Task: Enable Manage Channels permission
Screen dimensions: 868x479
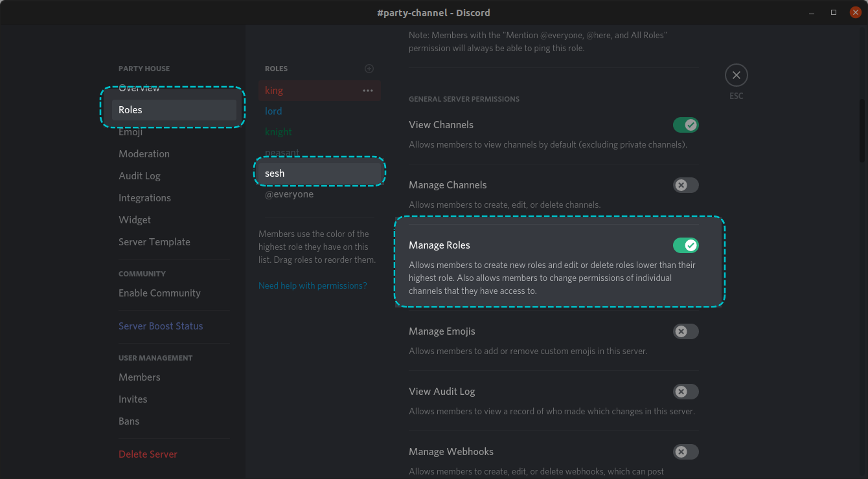Action: [x=685, y=185]
